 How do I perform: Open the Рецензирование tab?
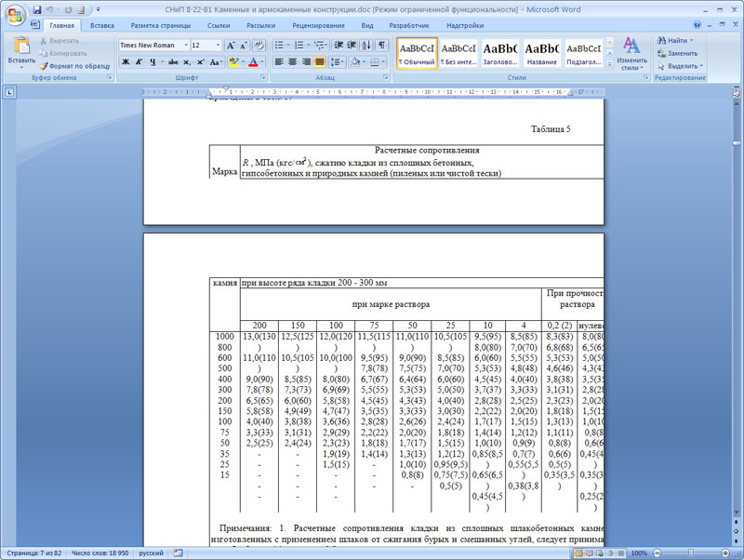coord(318,26)
